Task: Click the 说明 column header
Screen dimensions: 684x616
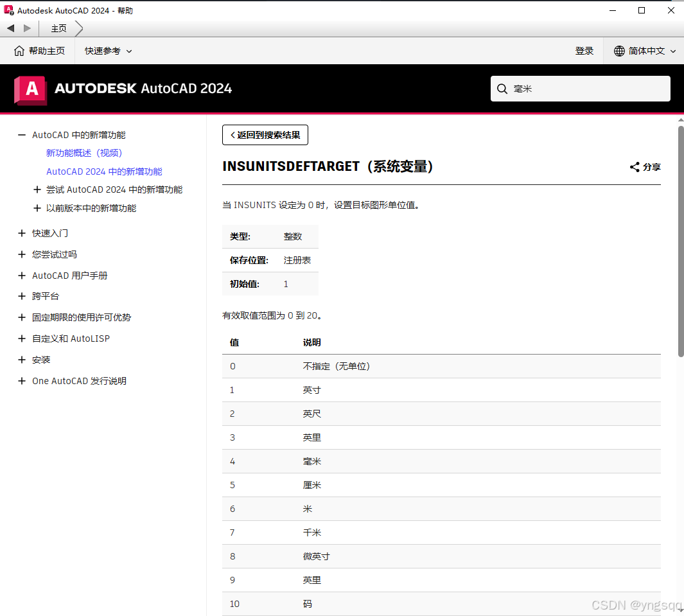Action: (x=312, y=342)
